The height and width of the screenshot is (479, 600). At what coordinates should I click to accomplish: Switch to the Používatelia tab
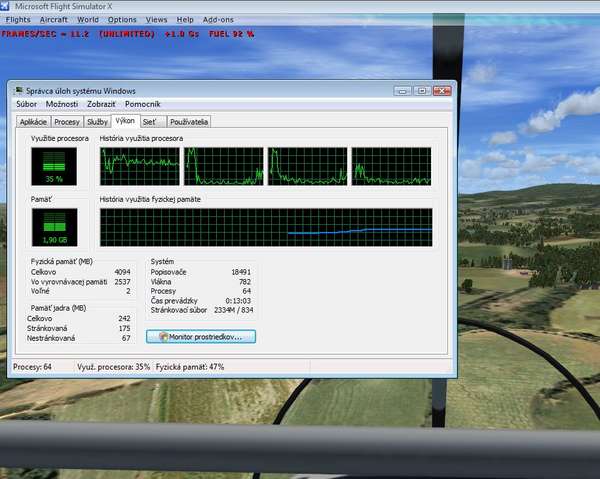[x=189, y=122]
